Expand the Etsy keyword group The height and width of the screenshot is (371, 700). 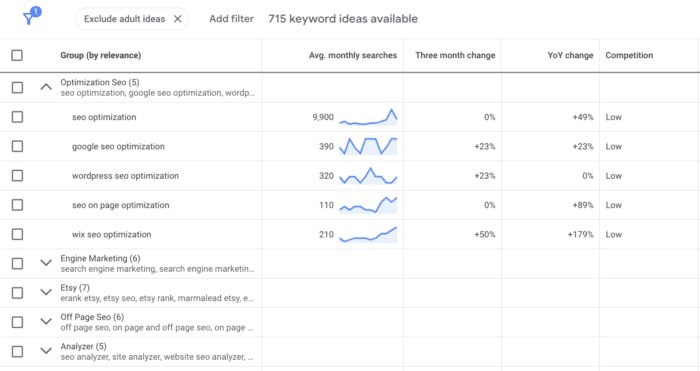[x=46, y=292]
